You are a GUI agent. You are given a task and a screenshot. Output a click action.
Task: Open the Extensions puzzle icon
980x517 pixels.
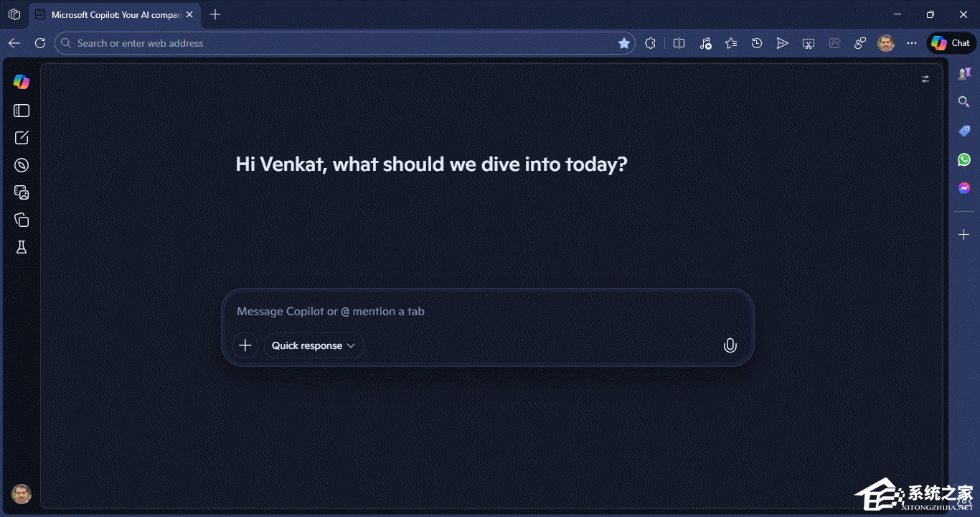[x=650, y=43]
